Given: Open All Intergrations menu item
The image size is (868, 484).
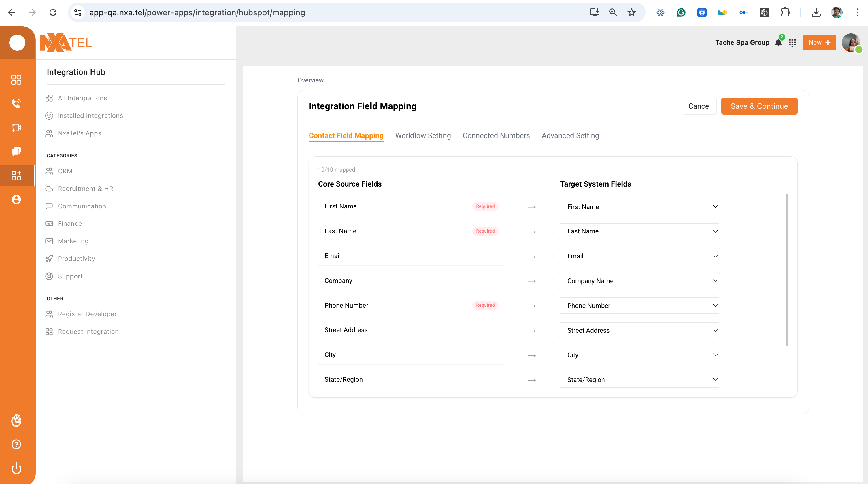Looking at the screenshot, I should pyautogui.click(x=76, y=98).
